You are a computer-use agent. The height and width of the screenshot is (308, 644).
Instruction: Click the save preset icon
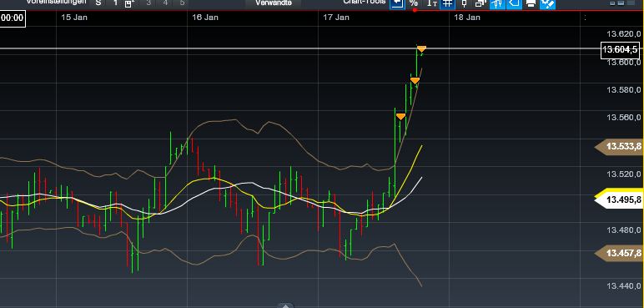[x=130, y=3]
